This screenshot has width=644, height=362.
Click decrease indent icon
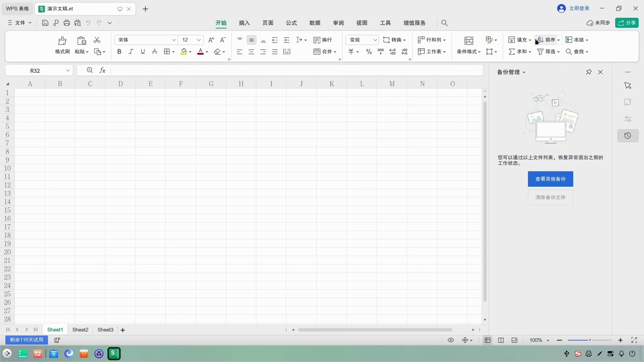pos(275,40)
